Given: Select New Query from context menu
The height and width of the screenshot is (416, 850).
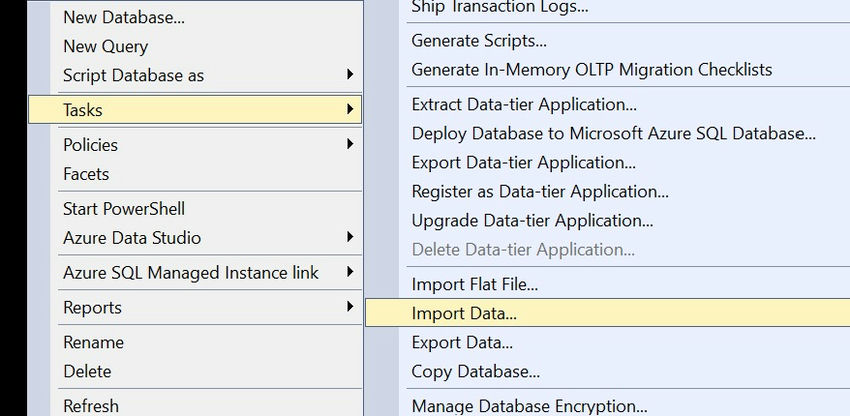Looking at the screenshot, I should [x=105, y=46].
